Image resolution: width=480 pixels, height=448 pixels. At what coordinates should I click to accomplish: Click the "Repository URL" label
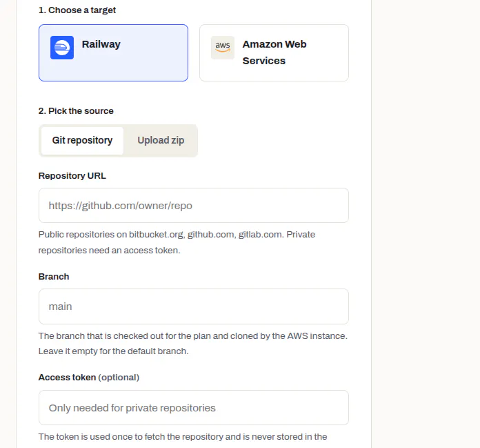(72, 176)
